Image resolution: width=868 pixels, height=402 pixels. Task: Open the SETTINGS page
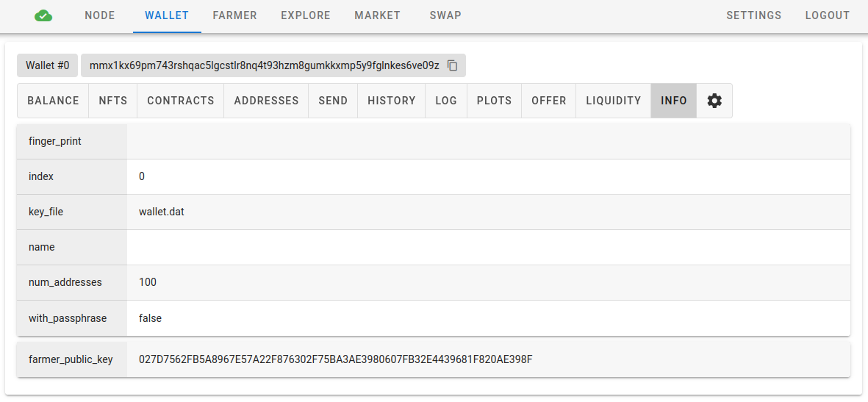(754, 15)
